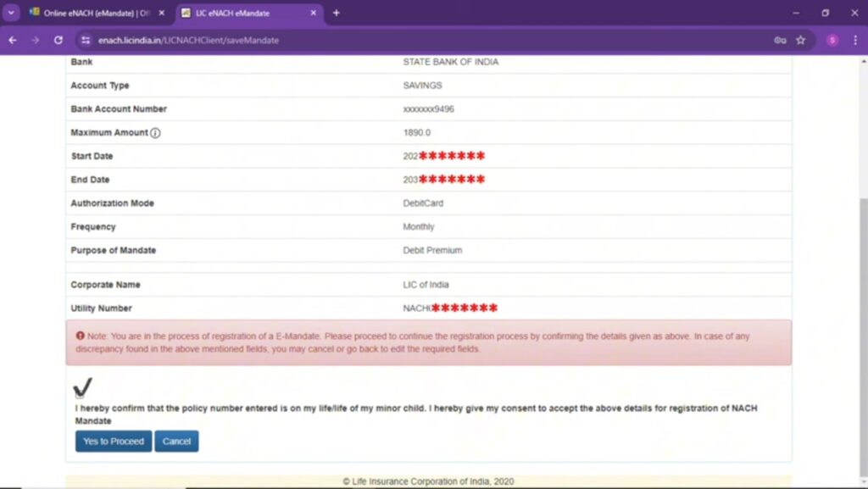Select the LIC eNACH eMandate tab
The width and height of the screenshot is (868, 489).
coord(249,13)
